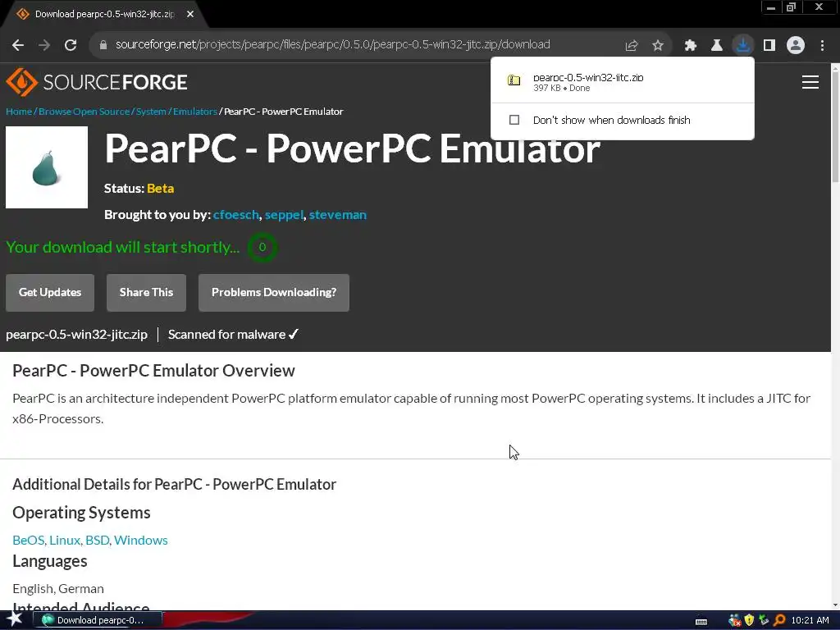The width and height of the screenshot is (840, 630).
Task: Visit seppel developer profile
Action: tap(284, 215)
